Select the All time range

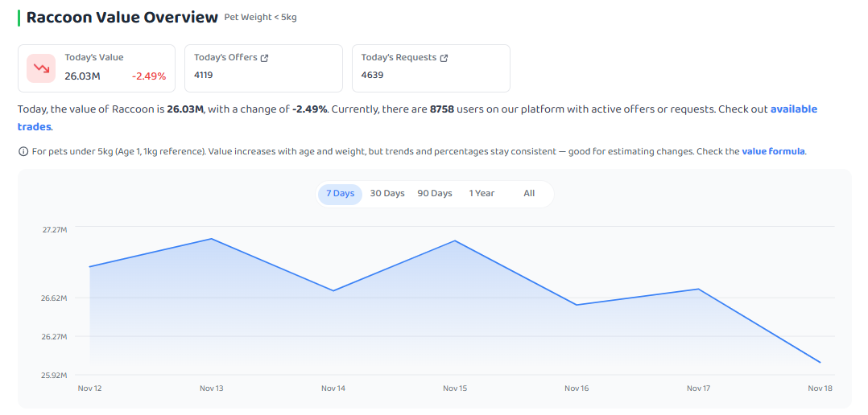coord(529,194)
